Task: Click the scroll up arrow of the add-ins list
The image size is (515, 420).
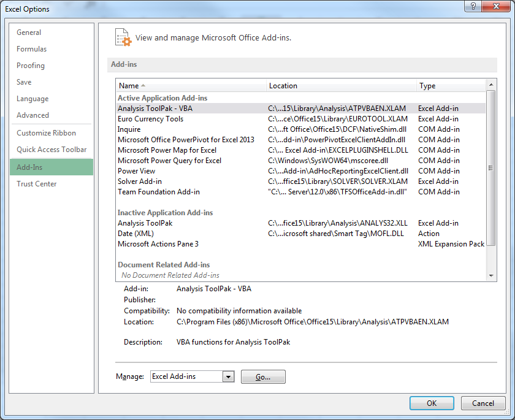Action: 491,85
